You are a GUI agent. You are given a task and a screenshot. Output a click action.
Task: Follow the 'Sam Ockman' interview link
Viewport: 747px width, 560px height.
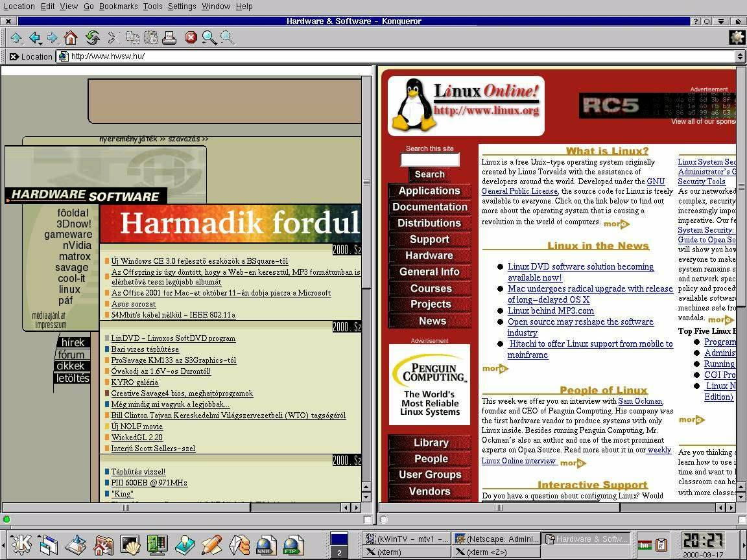[640, 401]
